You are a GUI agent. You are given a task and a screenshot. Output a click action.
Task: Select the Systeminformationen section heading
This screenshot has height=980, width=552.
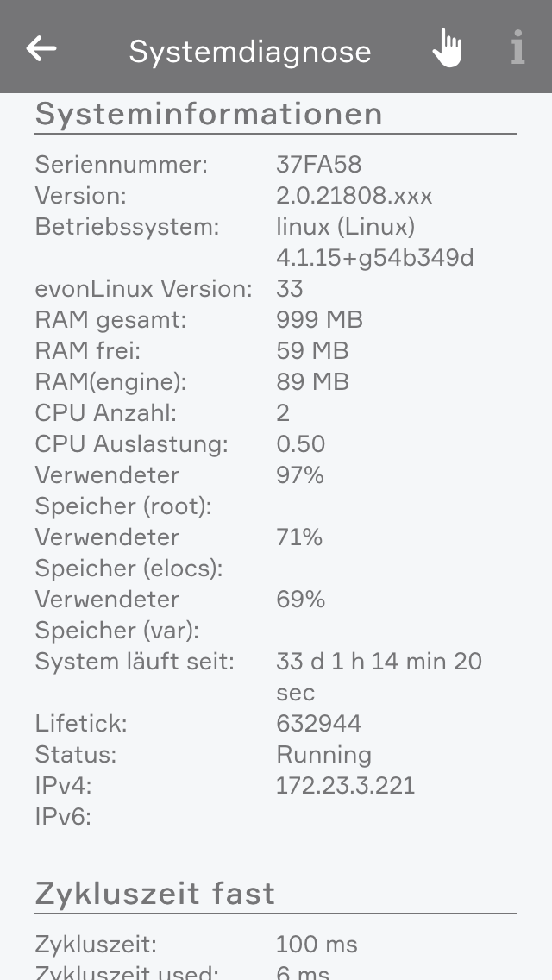point(209,114)
